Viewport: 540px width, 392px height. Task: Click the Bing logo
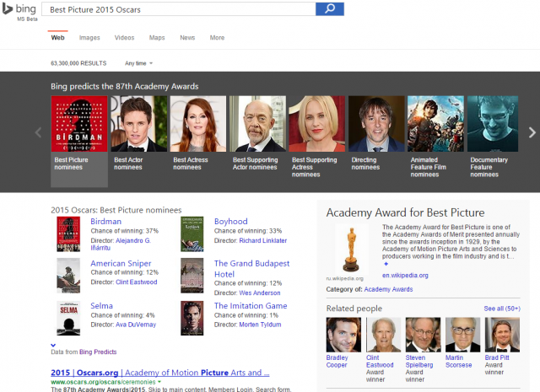(x=19, y=9)
